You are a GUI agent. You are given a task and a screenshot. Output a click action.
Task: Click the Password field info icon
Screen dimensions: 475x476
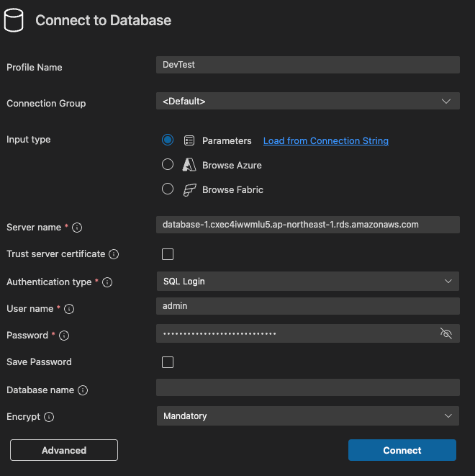[x=64, y=336]
